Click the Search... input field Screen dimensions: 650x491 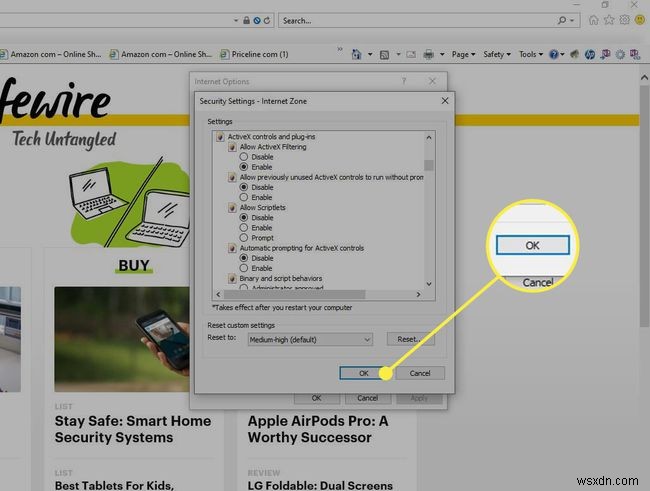tap(417, 20)
